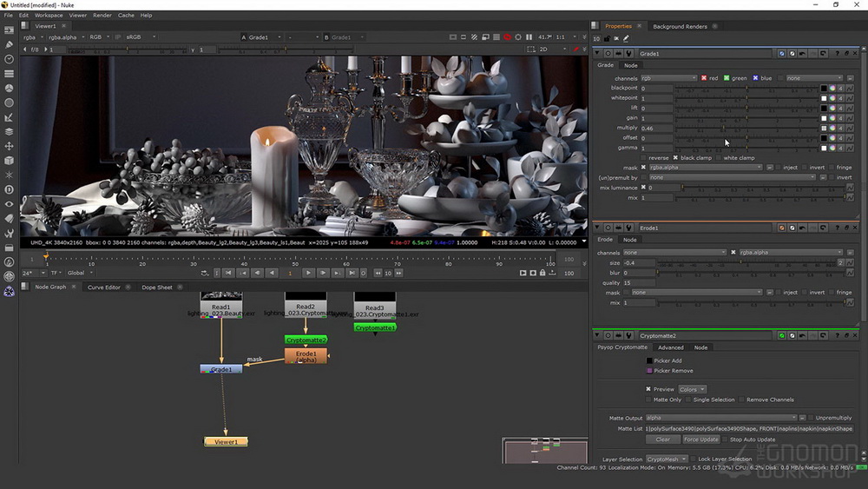Select the Erode1 node in graph

306,356
